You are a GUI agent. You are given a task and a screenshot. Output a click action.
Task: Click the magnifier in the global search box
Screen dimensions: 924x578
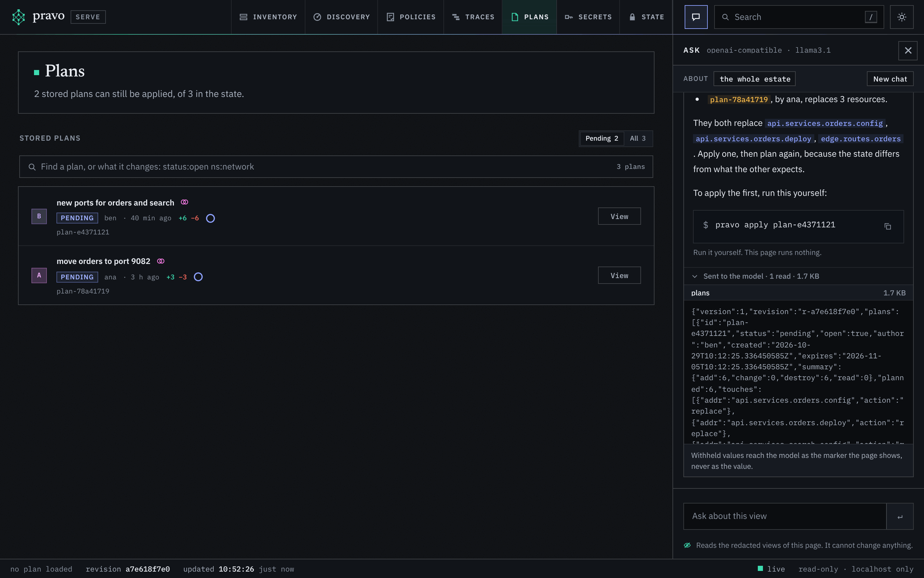pos(725,17)
